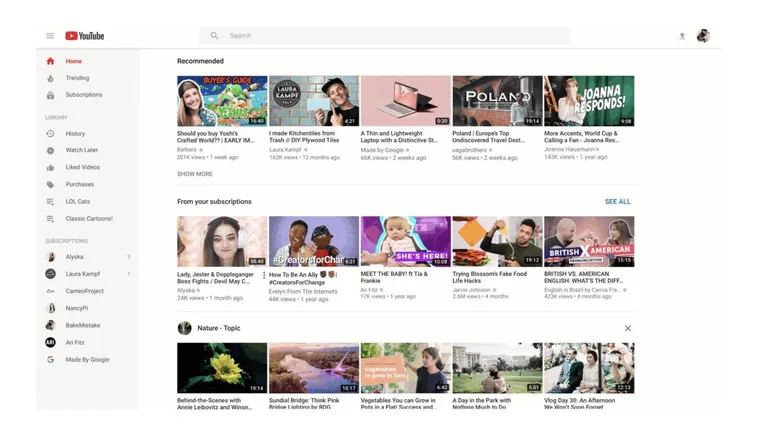Click into the Search field
This screenshot has width=770, height=433.
(384, 36)
